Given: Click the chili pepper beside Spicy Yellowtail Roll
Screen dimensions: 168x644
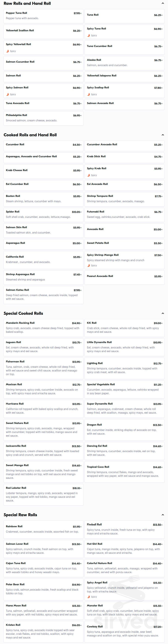Looking at the screenshot, I should click(x=8, y=51).
